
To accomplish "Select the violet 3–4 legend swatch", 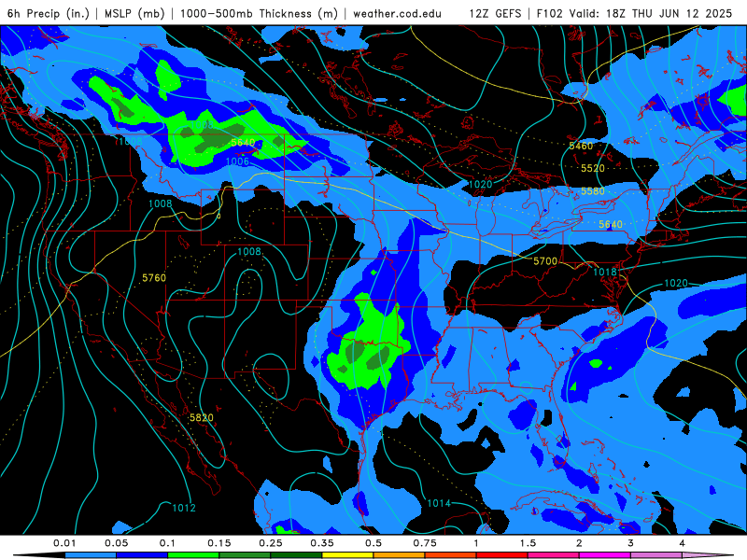I will tap(656, 555).
